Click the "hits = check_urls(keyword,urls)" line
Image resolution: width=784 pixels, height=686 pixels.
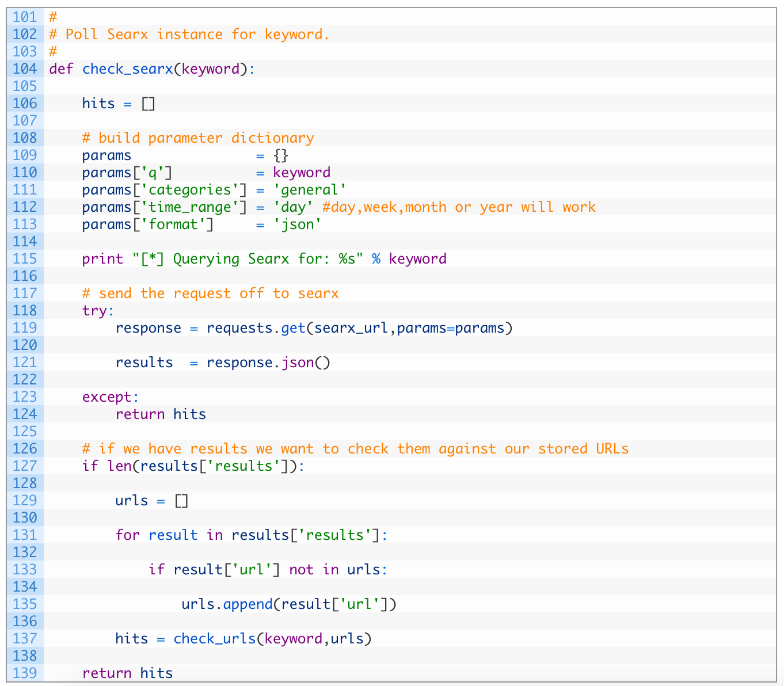pyautogui.click(x=243, y=639)
